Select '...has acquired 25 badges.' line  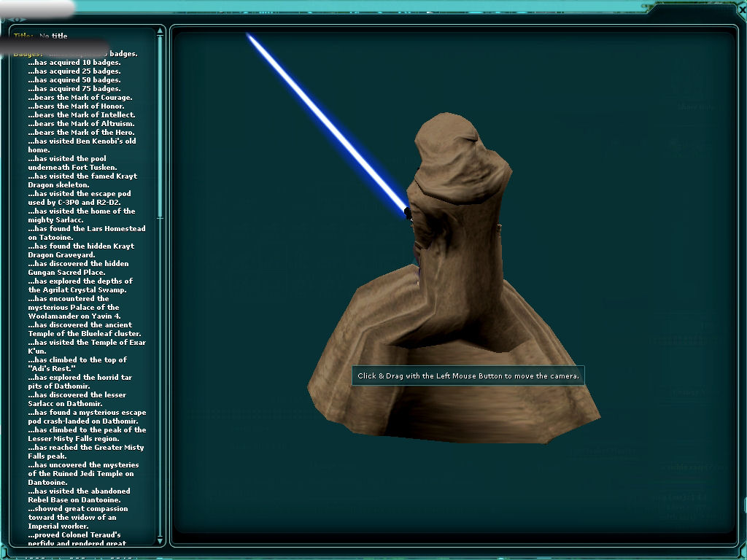point(74,71)
